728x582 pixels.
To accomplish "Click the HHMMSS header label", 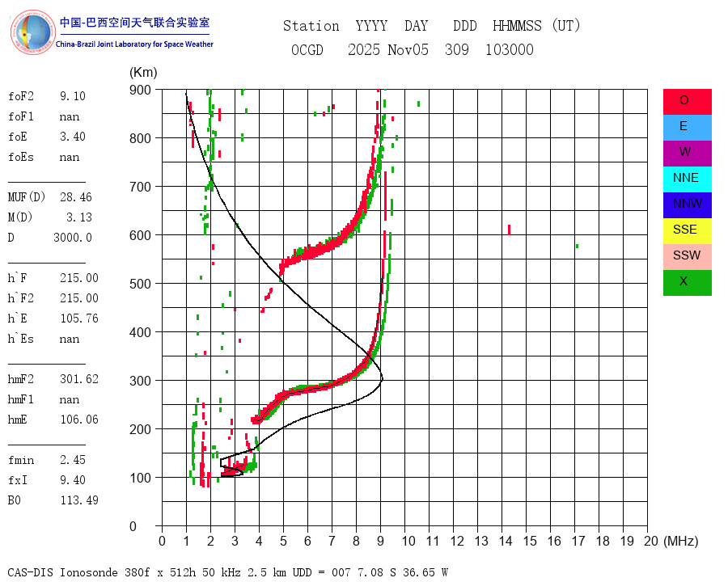I will [517, 26].
